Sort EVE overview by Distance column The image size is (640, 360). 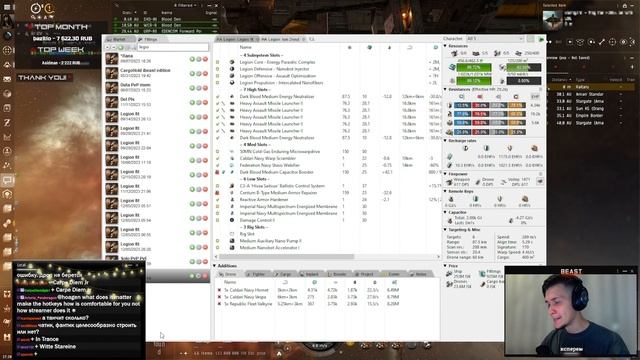pyautogui.click(x=561, y=80)
